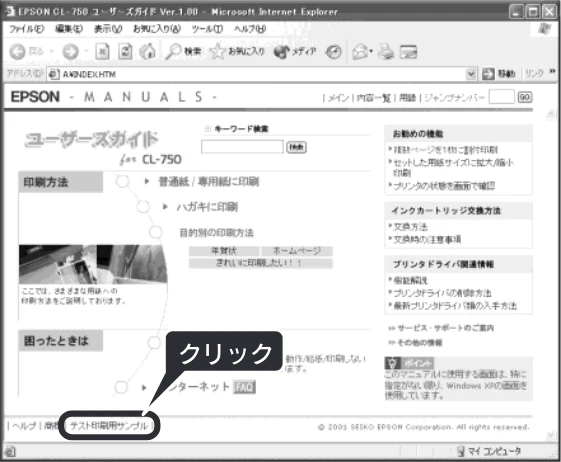Click the 用語 header link
The height and width of the screenshot is (462, 561).
(x=408, y=97)
